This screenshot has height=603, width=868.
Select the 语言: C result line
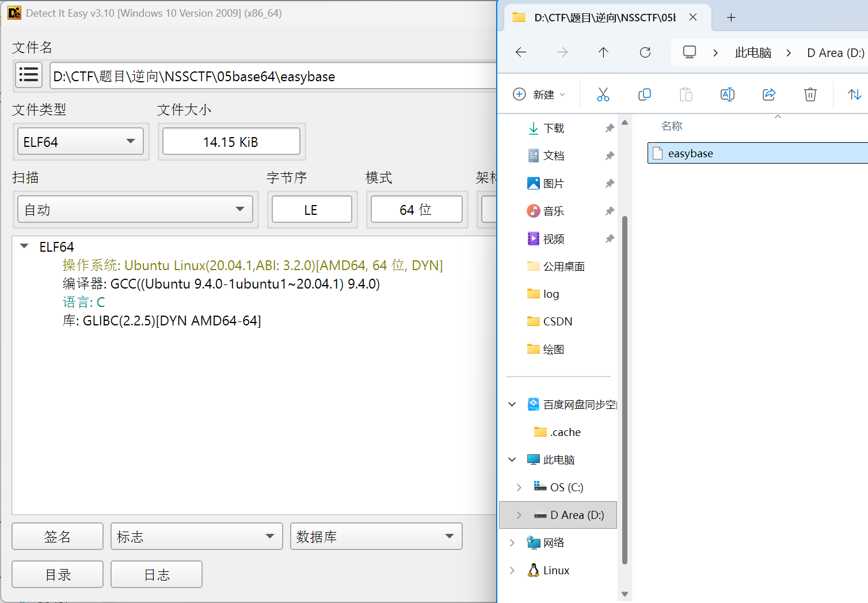(83, 302)
